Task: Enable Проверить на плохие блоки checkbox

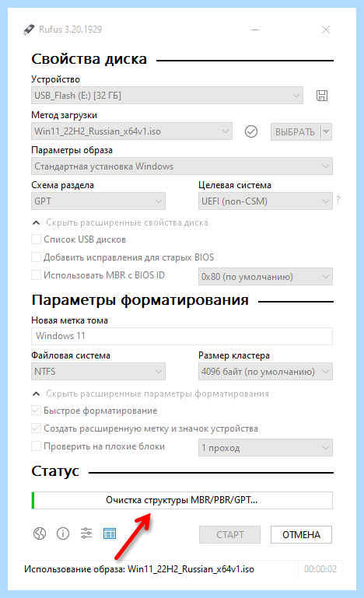Action: click(36, 446)
